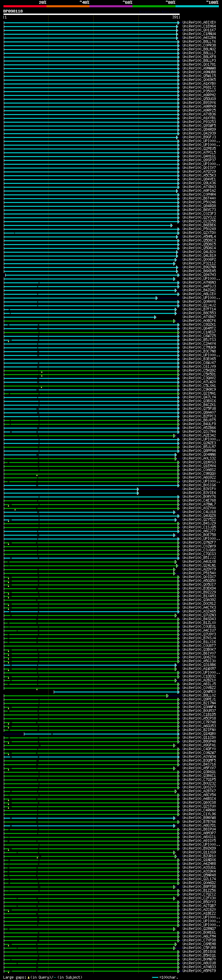The image size is (222, 980).
Task: Select label UniRef100_B0RV76
Action: (x=199, y=497)
